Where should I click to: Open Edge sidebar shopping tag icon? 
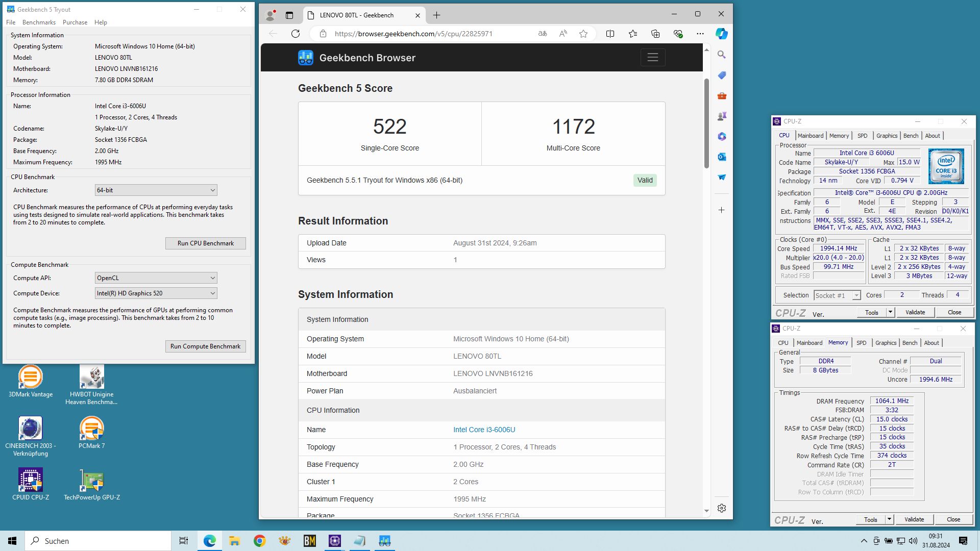(722, 75)
